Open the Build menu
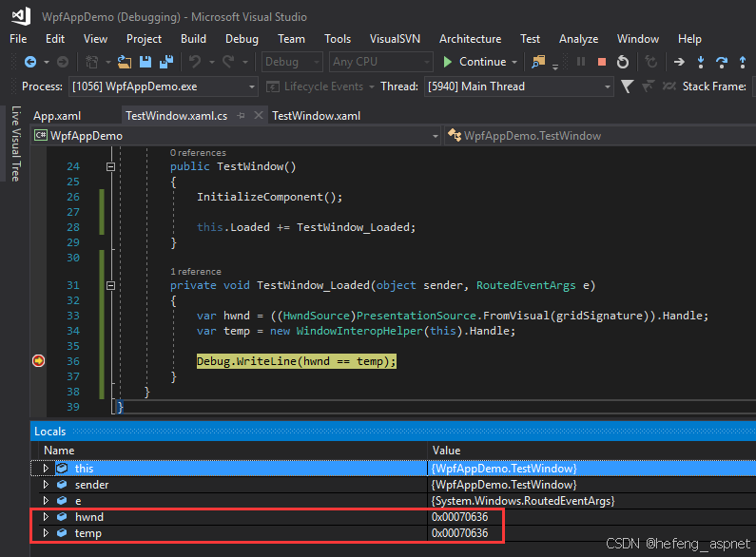This screenshot has width=756, height=557. click(193, 39)
